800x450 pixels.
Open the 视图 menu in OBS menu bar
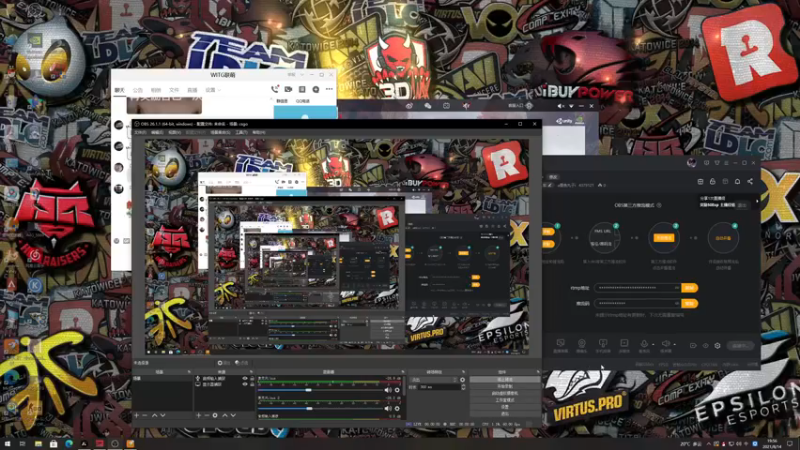[174, 132]
